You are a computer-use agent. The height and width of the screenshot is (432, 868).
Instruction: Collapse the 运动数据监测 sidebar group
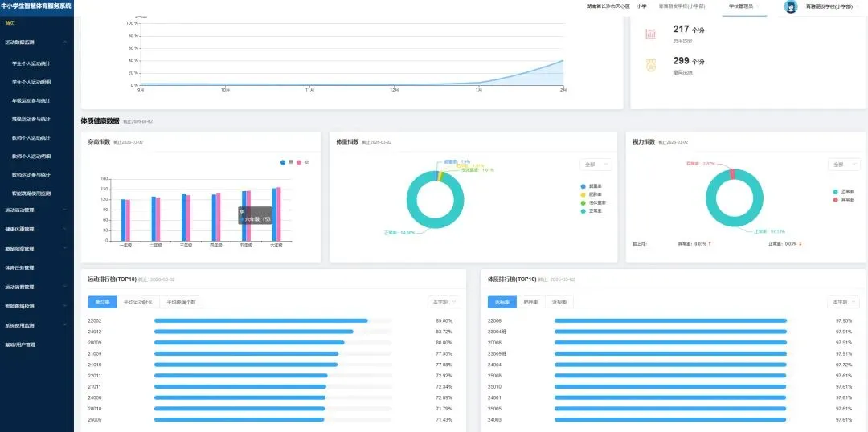point(35,42)
